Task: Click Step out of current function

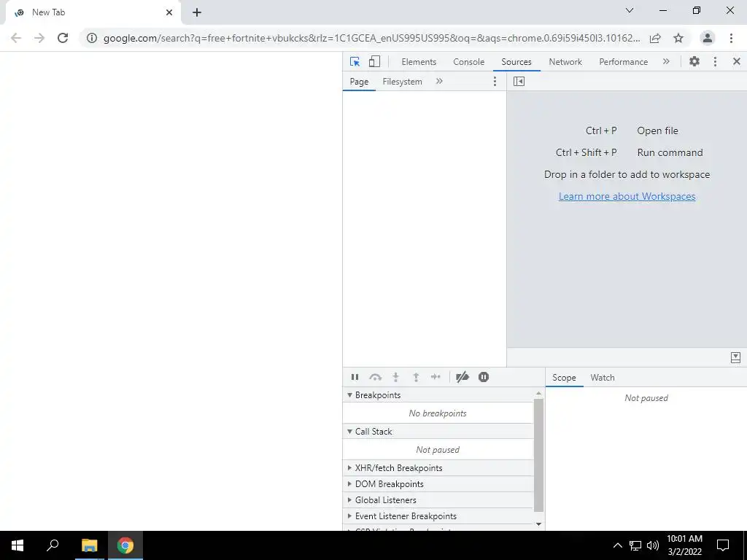Action: pos(416,377)
